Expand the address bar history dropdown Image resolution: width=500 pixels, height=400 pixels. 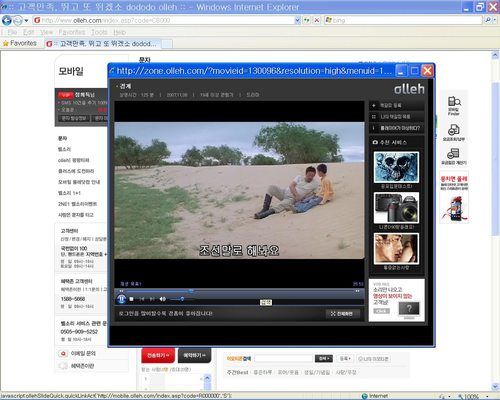[x=298, y=20]
